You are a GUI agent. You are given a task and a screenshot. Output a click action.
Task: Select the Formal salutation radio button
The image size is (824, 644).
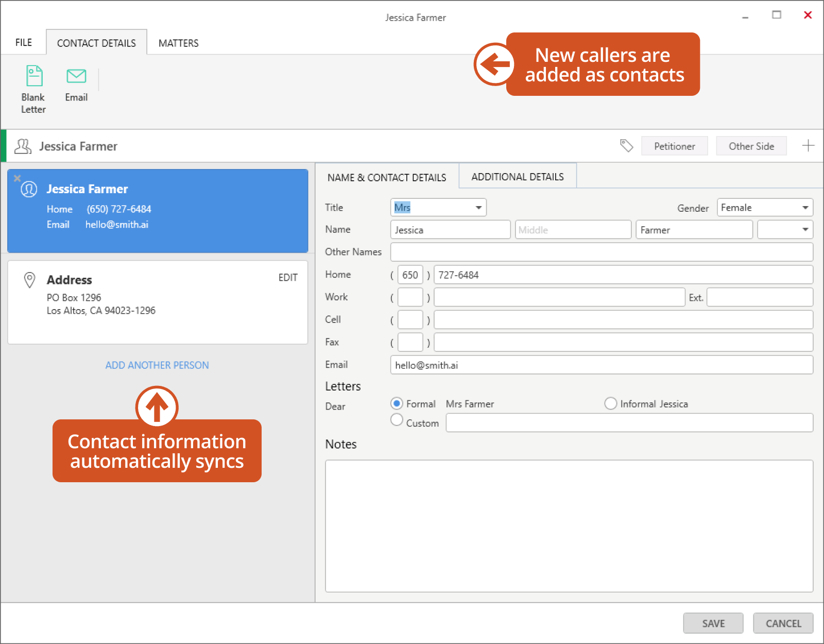[397, 403]
